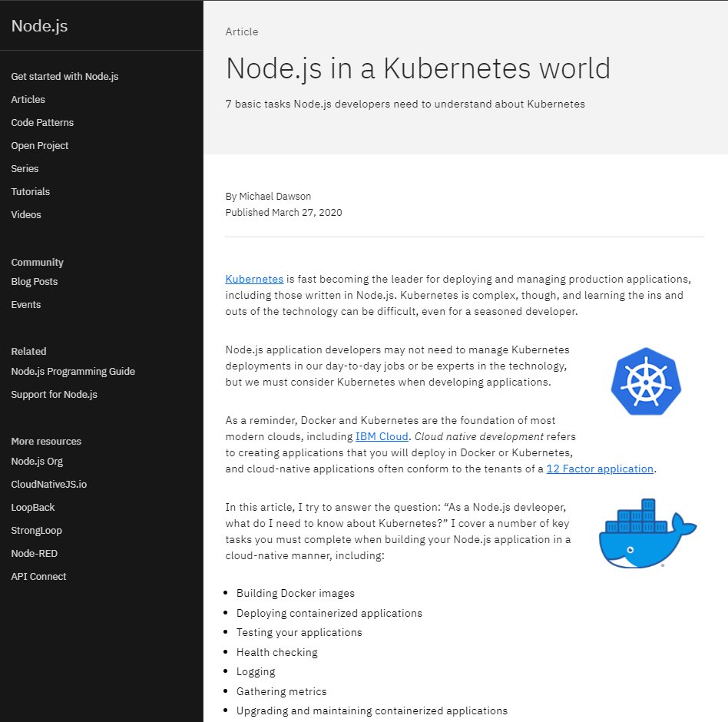Open API Connect link
728x722 pixels.
[x=38, y=577]
